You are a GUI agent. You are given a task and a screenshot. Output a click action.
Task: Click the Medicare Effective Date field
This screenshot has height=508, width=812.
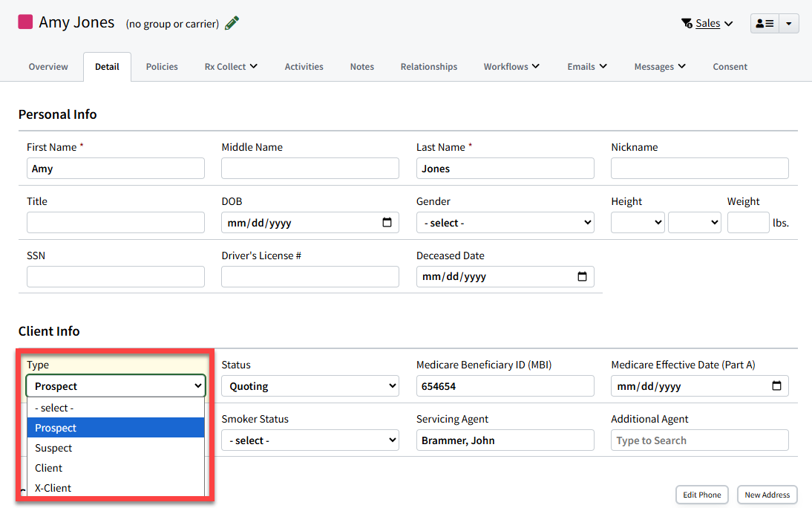coord(700,385)
